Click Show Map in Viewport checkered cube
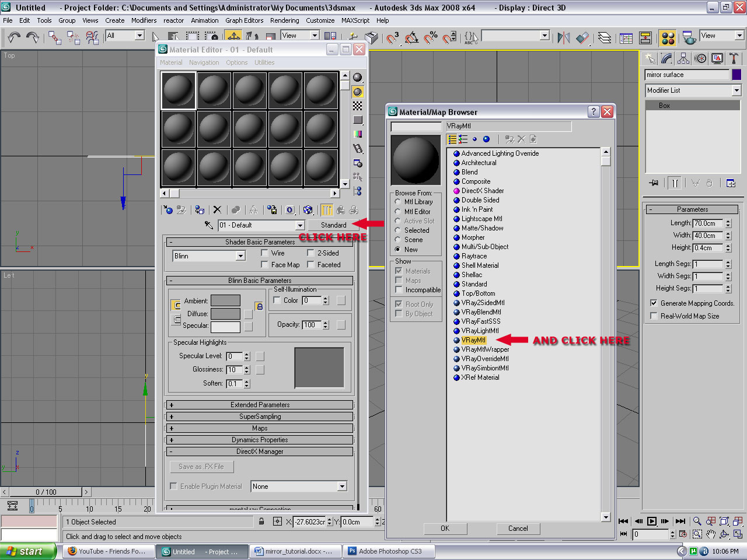 [x=308, y=210]
